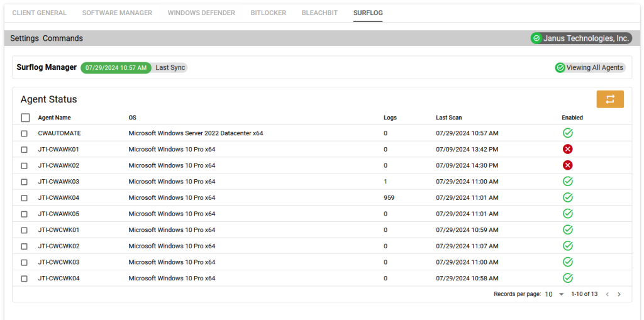This screenshot has height=320, width=644.
Task: Click the 07/29/2024 11:07 AM scan time
Action: (x=467, y=246)
